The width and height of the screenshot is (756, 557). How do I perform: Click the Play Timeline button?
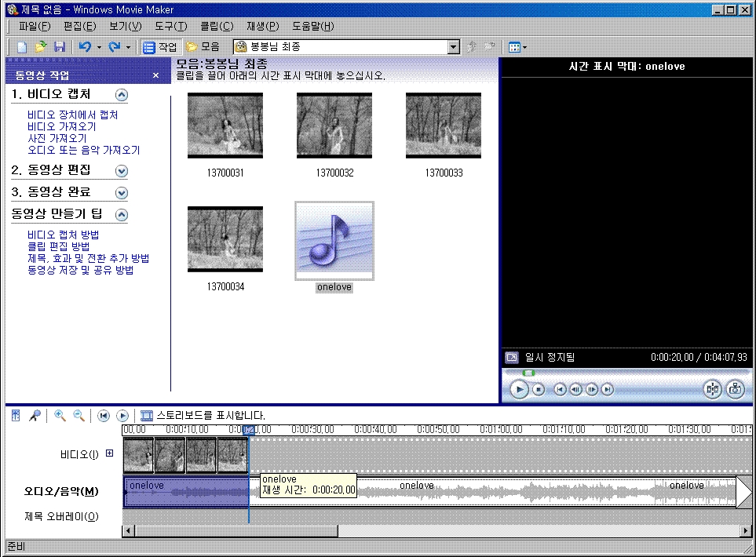click(x=122, y=415)
